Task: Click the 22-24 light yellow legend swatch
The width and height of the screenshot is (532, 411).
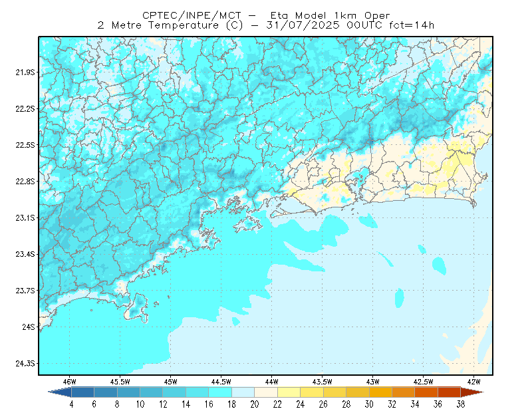Action: pos(289,392)
